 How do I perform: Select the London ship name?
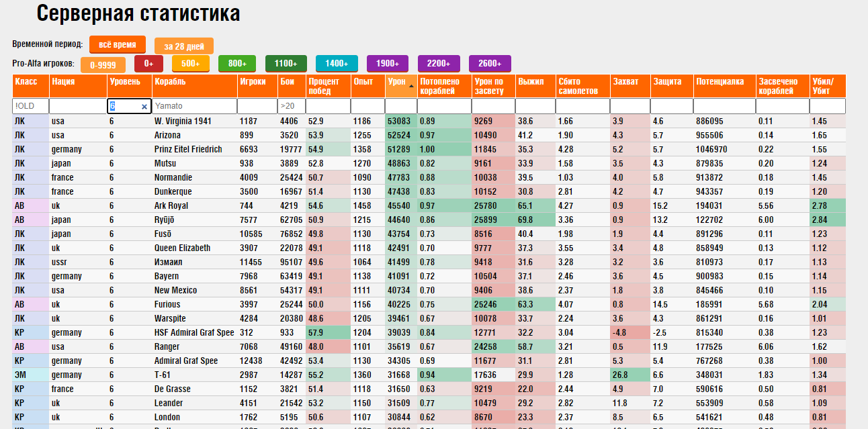167,417
